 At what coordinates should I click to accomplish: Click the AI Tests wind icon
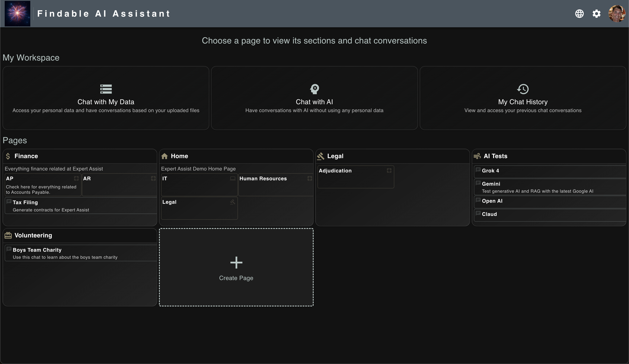coord(477,156)
